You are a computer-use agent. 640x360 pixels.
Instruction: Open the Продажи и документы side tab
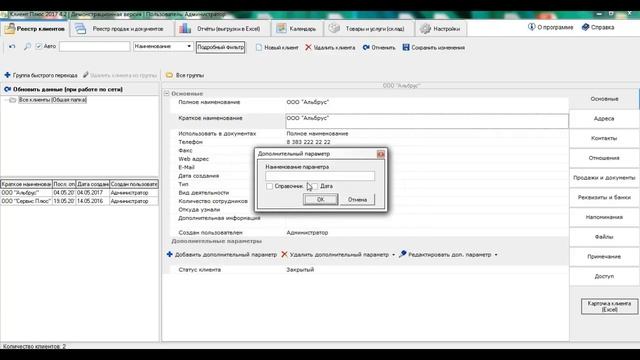604,178
